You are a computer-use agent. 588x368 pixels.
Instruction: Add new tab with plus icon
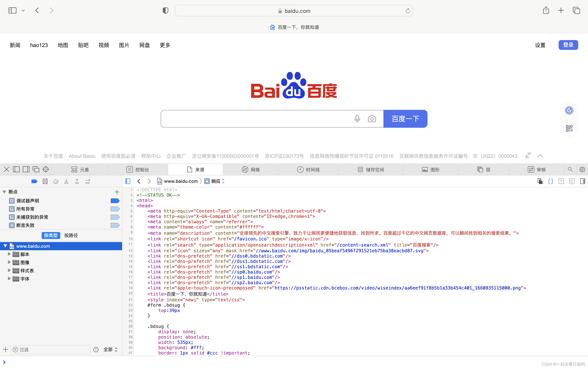click(561, 10)
